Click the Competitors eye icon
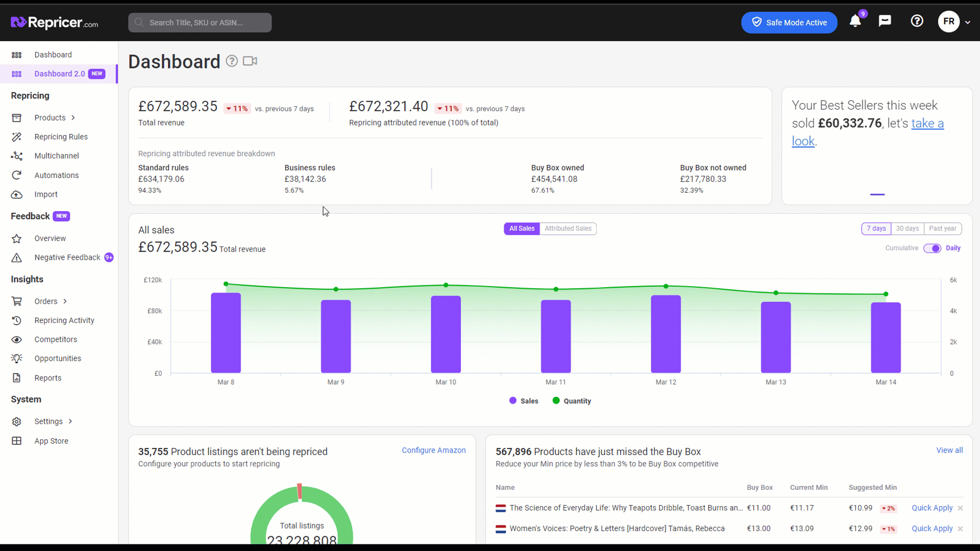The width and height of the screenshot is (980, 551). pos(17,340)
